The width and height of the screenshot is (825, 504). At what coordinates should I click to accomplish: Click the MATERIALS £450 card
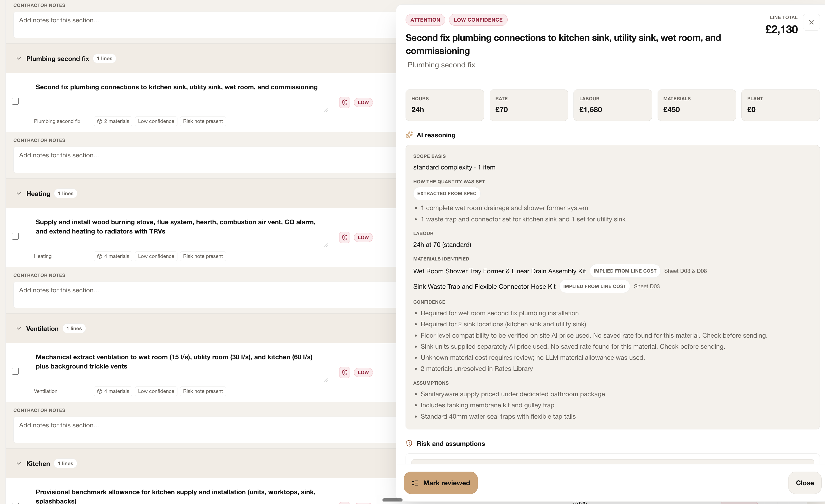coord(696,105)
